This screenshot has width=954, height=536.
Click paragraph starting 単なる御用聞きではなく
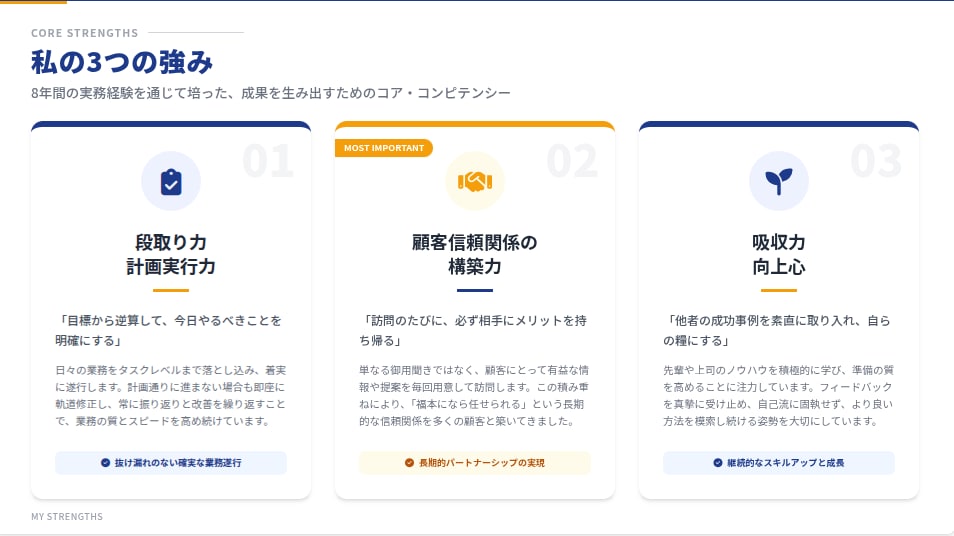point(475,395)
